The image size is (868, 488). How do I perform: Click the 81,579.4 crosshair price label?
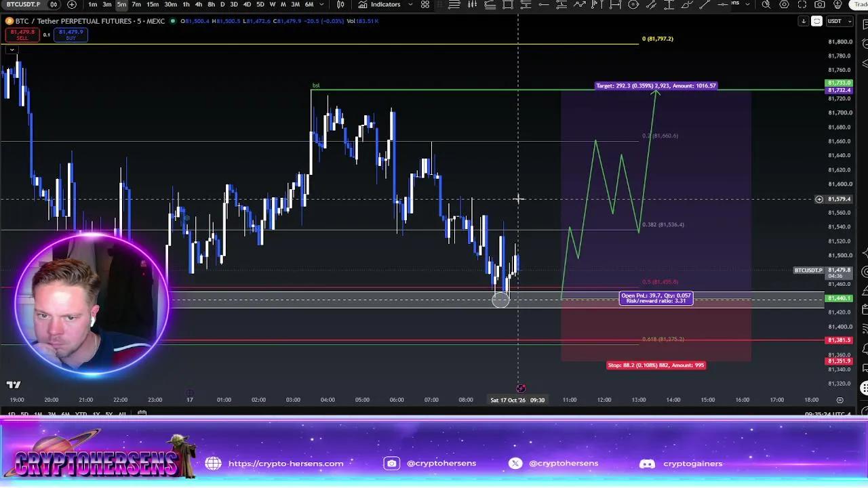click(x=839, y=199)
